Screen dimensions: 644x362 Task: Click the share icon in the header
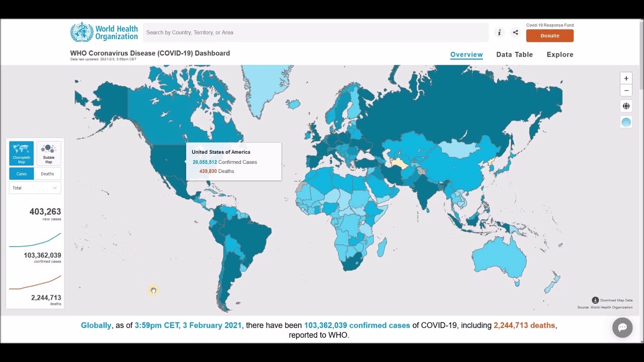pyautogui.click(x=515, y=33)
